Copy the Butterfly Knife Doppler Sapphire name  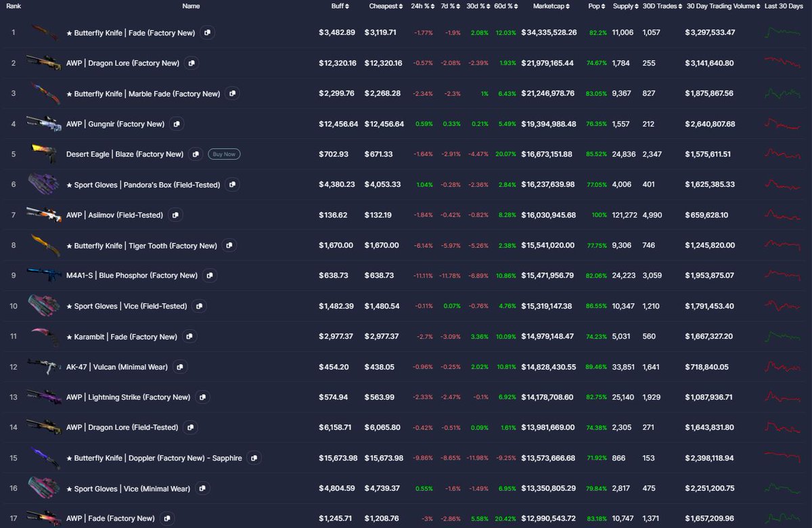[254, 458]
